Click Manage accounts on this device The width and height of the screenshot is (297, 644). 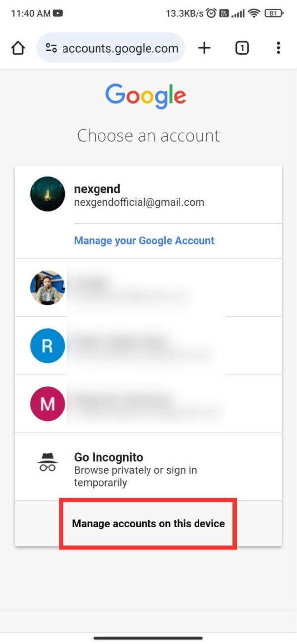point(148,523)
